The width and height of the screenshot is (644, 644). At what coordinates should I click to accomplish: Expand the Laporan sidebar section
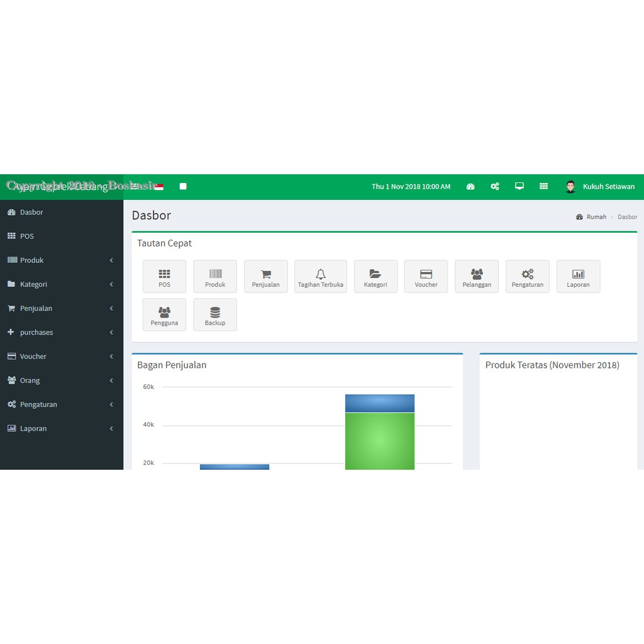61,428
